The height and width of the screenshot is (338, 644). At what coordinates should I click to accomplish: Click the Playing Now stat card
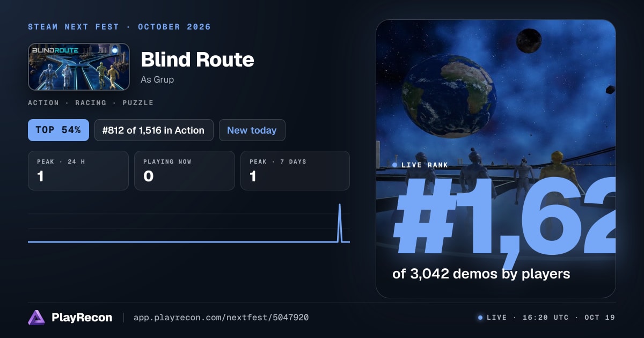(185, 171)
